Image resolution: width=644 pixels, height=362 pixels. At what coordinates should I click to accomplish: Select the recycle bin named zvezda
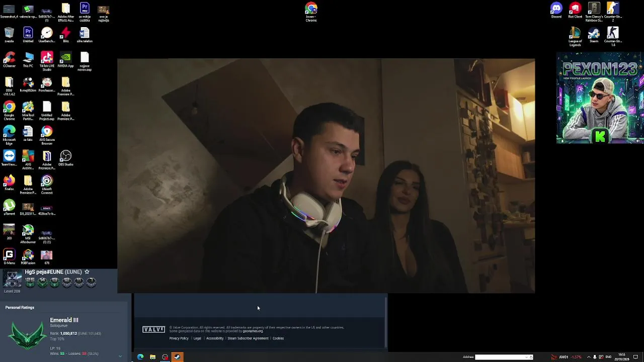[x=9, y=35]
